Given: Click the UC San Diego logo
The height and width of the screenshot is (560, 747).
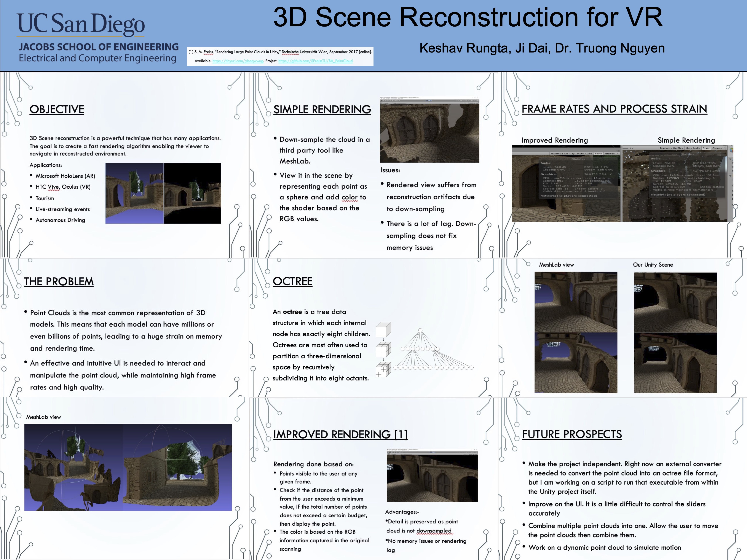Looking at the screenshot, I should [81, 25].
